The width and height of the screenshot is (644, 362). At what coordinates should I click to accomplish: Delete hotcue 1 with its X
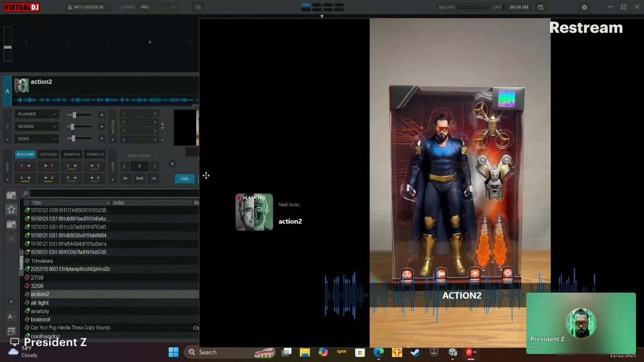(155, 114)
